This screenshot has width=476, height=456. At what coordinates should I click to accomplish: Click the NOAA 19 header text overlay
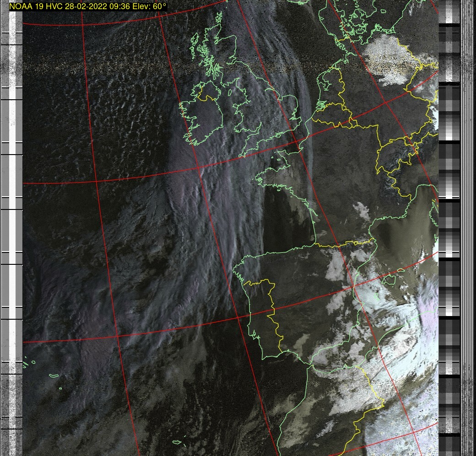coord(88,6)
